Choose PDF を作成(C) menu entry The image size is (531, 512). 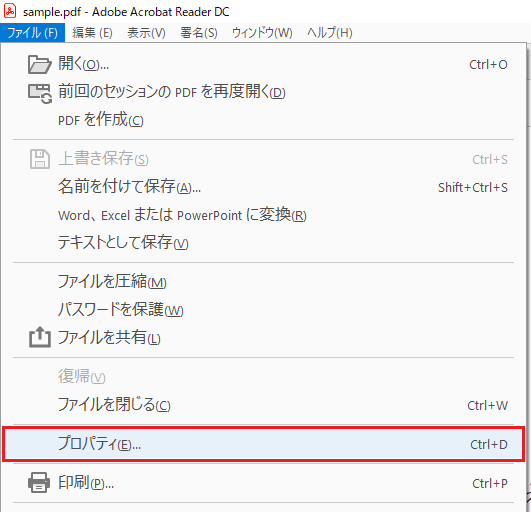point(263,120)
